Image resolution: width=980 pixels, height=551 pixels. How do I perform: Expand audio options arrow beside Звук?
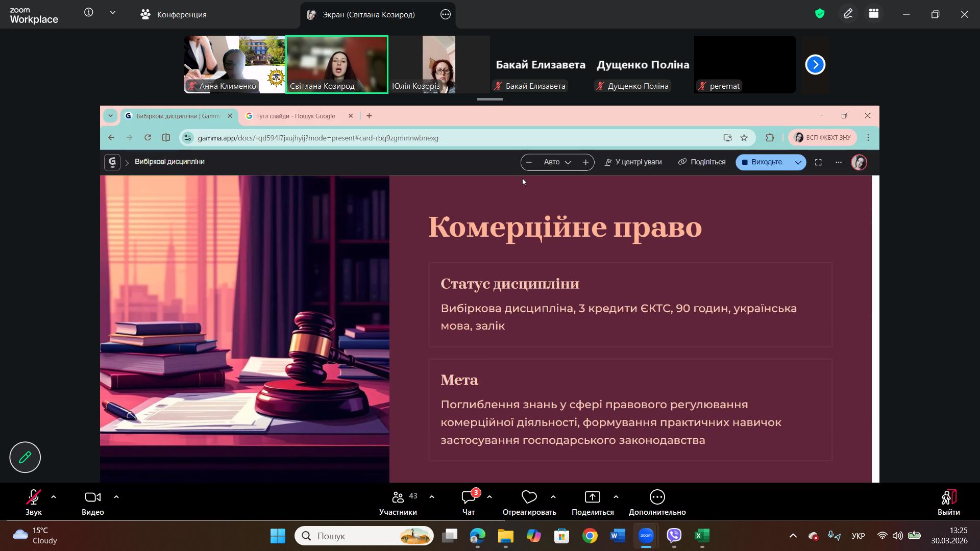pos(54,497)
